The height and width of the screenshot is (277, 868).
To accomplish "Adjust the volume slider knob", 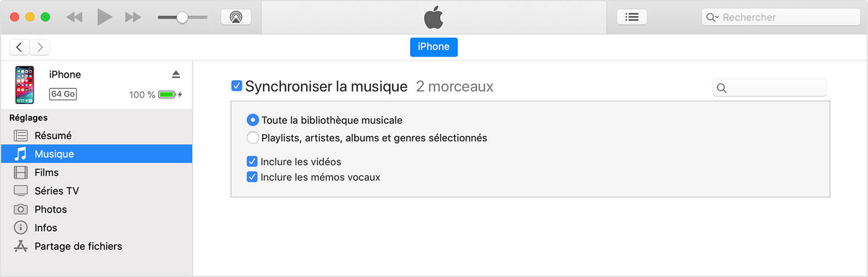I will pos(182,17).
